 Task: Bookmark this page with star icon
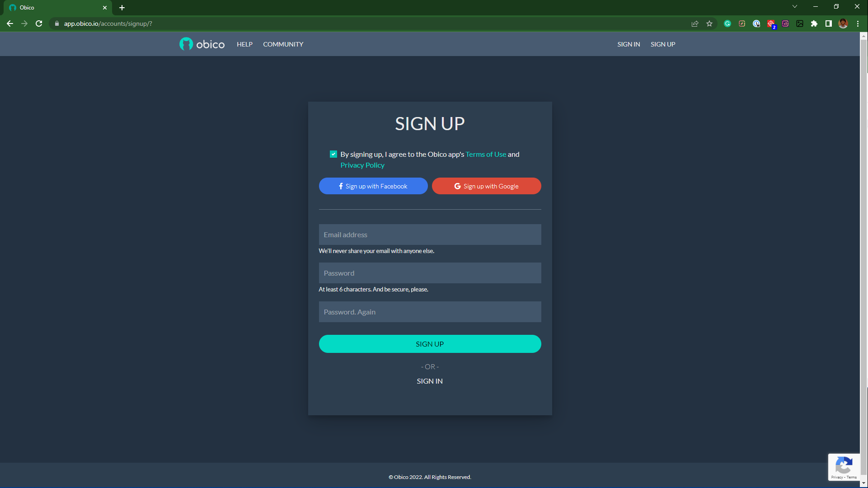tap(709, 23)
